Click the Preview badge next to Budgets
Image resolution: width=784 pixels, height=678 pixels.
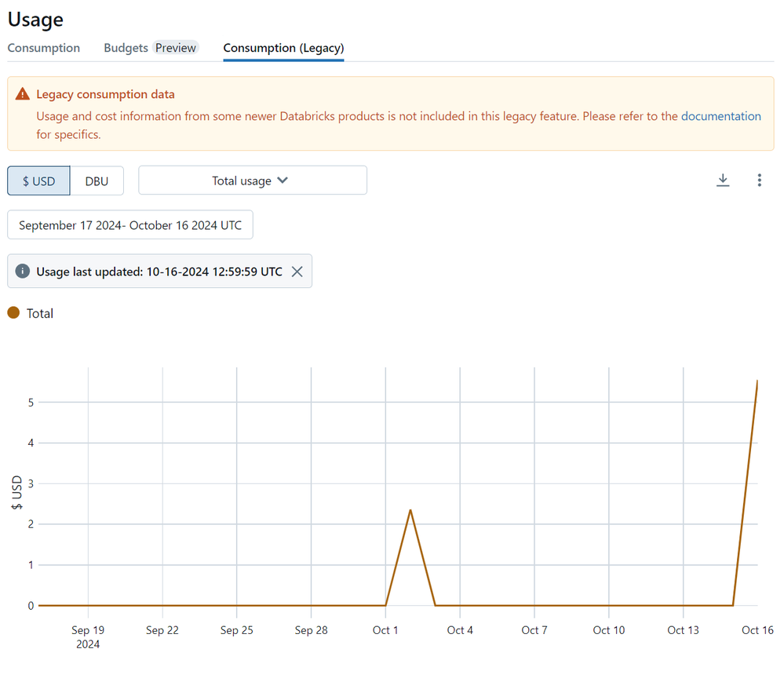click(175, 48)
